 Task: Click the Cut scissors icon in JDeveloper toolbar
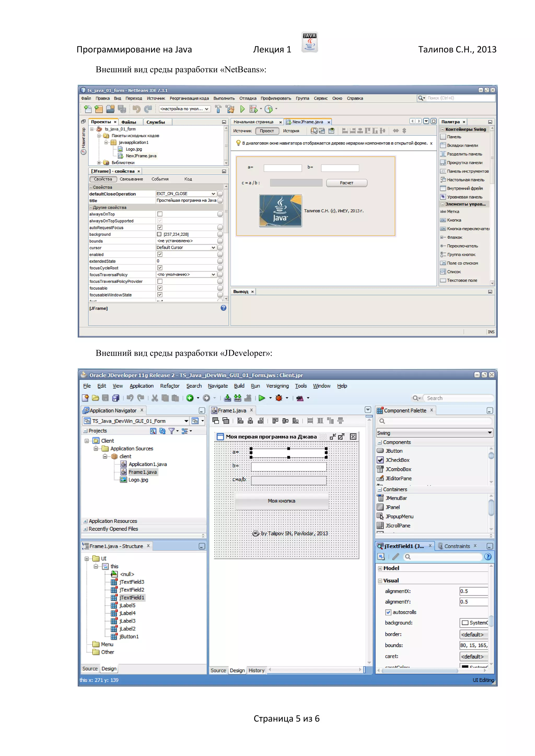point(154,398)
